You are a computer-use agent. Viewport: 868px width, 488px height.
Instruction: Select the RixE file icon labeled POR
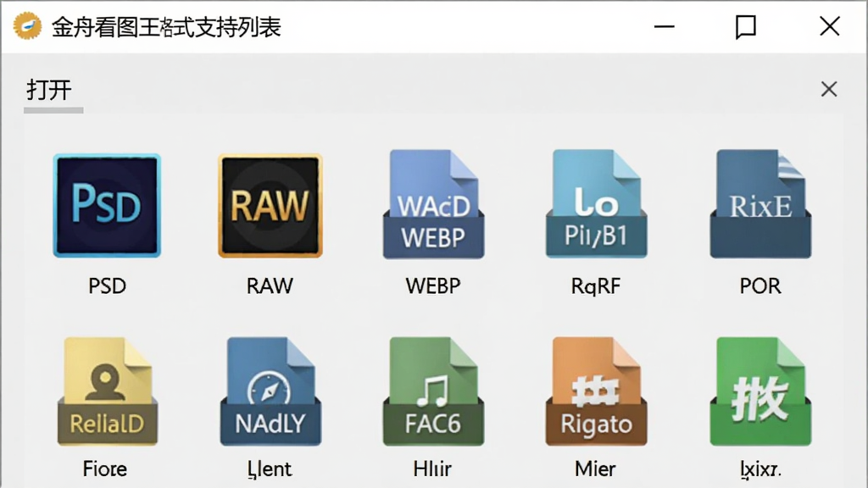pyautogui.click(x=760, y=203)
